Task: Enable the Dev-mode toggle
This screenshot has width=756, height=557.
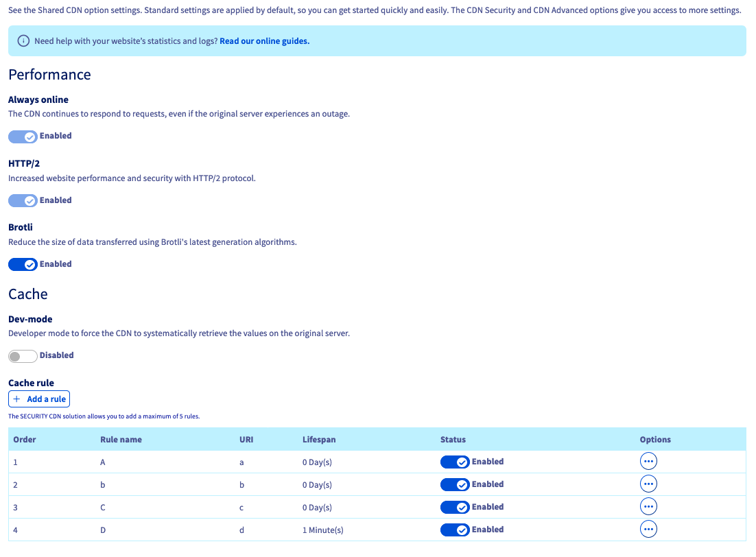Action: 23,356
